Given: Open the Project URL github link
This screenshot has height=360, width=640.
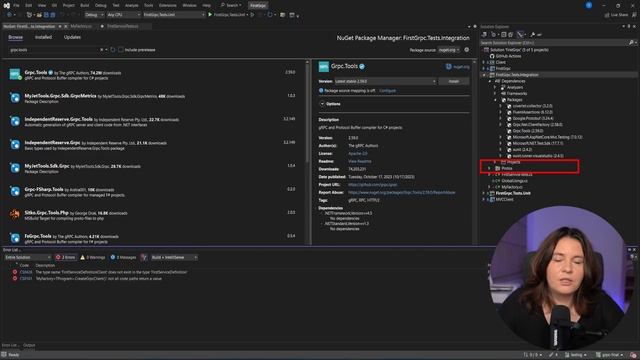Looking at the screenshot, I should point(372,184).
